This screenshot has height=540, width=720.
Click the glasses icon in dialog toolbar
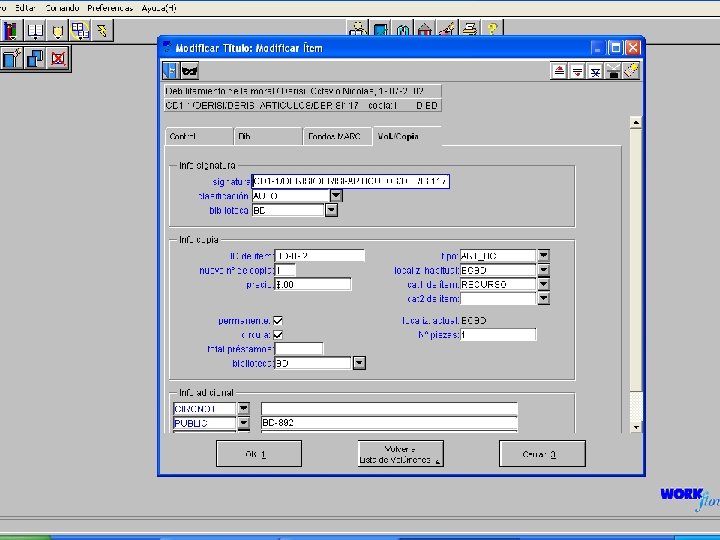point(190,71)
